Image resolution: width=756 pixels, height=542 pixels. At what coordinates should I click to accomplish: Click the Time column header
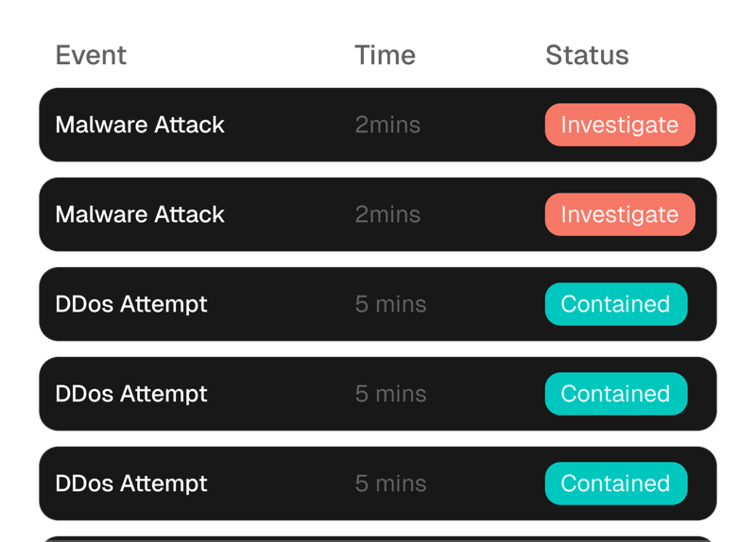pyautogui.click(x=385, y=56)
